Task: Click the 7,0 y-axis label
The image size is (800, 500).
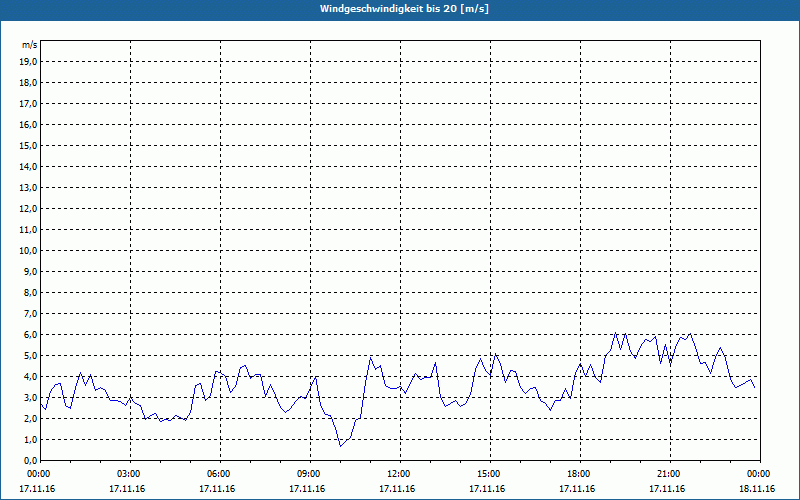Action: [30, 314]
